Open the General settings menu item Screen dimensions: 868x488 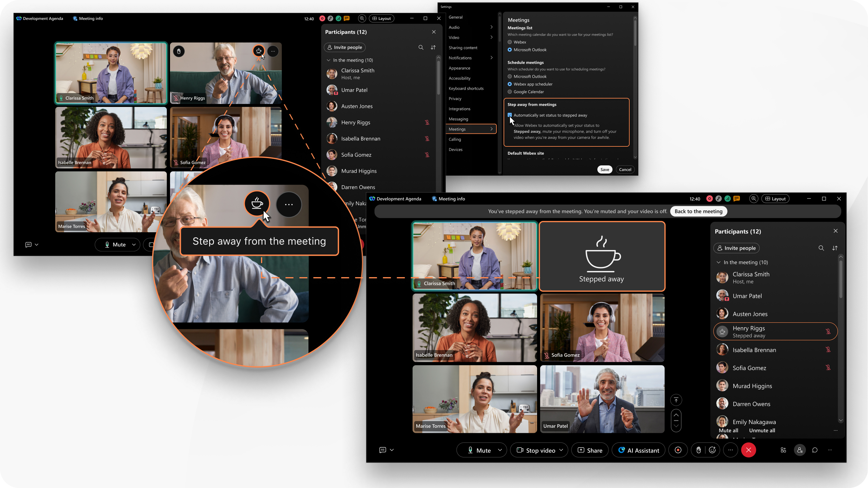pyautogui.click(x=455, y=17)
